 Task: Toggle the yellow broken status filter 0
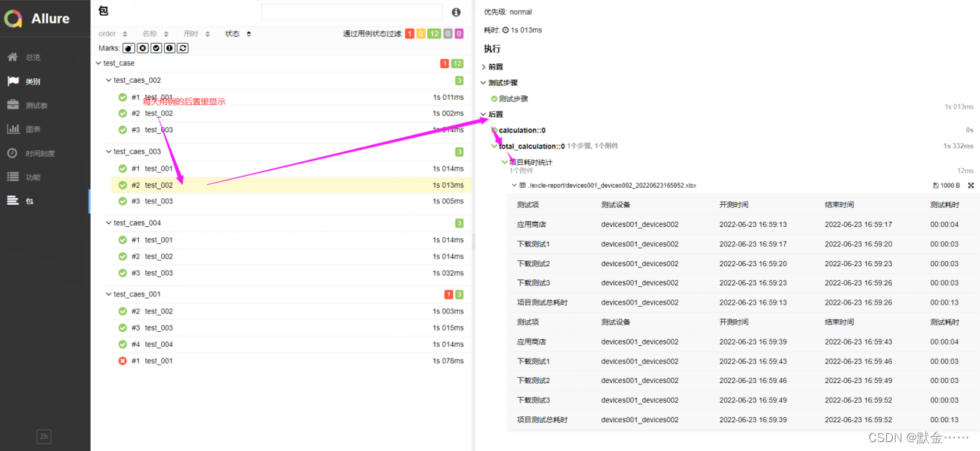pos(421,34)
